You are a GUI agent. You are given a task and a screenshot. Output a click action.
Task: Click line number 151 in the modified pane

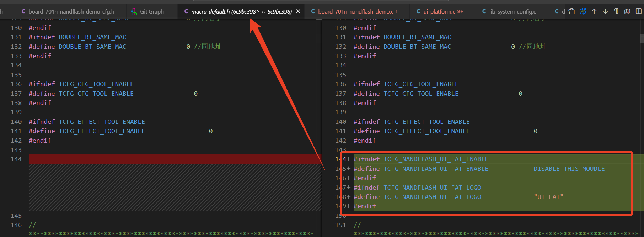coord(340,225)
